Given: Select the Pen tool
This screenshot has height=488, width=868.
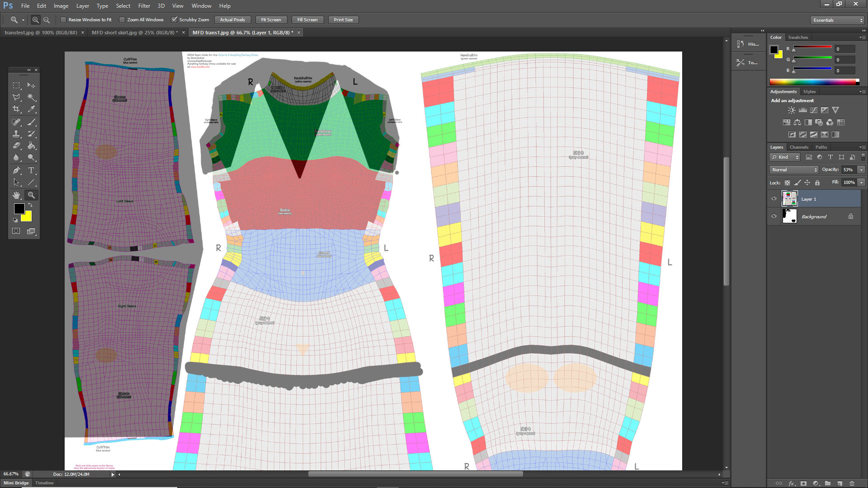Looking at the screenshot, I should pyautogui.click(x=16, y=170).
